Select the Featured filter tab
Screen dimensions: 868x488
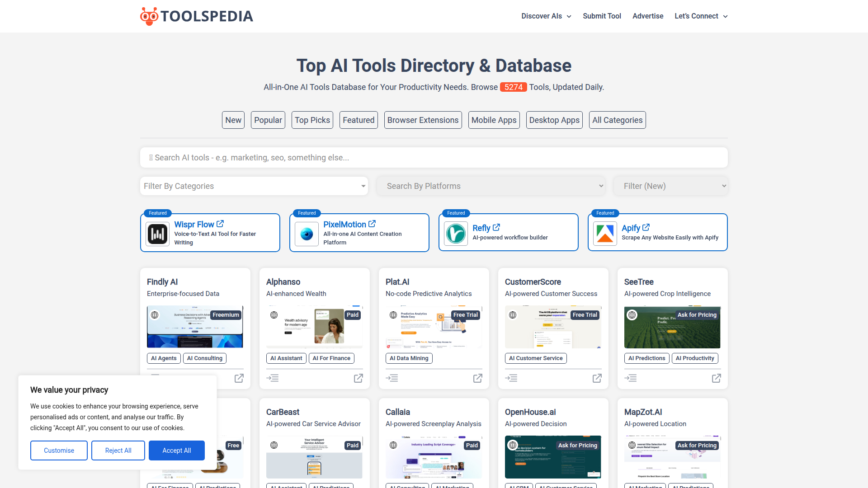[359, 120]
